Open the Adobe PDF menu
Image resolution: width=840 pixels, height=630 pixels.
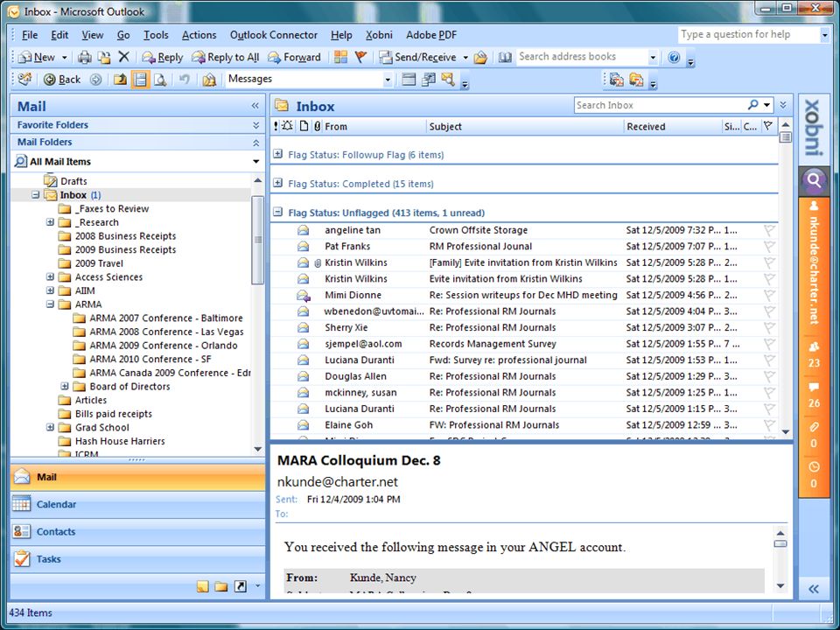(431, 35)
